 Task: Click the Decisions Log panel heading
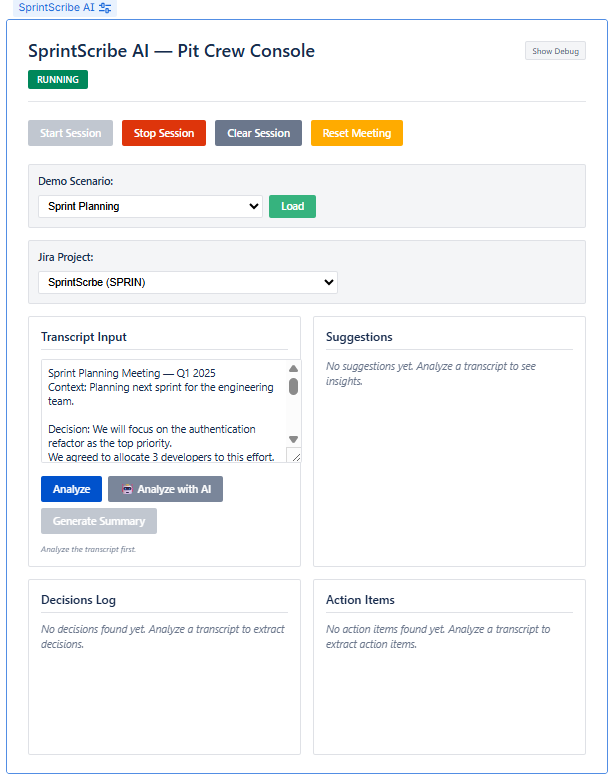[x=78, y=600]
